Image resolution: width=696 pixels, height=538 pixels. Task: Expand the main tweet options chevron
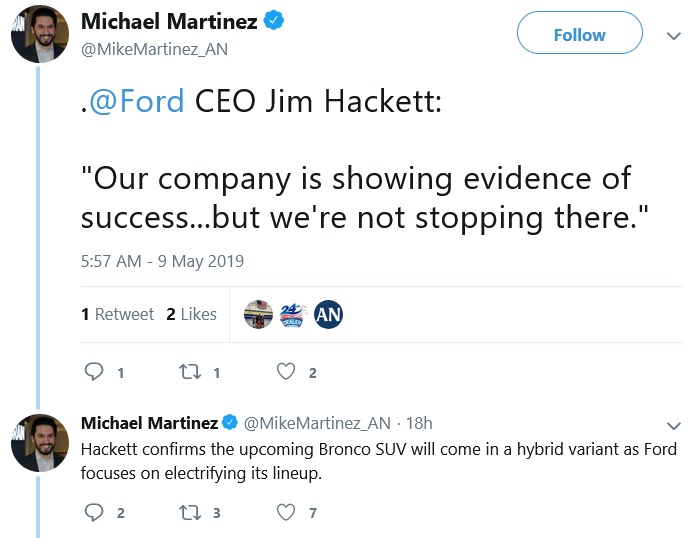[x=674, y=35]
